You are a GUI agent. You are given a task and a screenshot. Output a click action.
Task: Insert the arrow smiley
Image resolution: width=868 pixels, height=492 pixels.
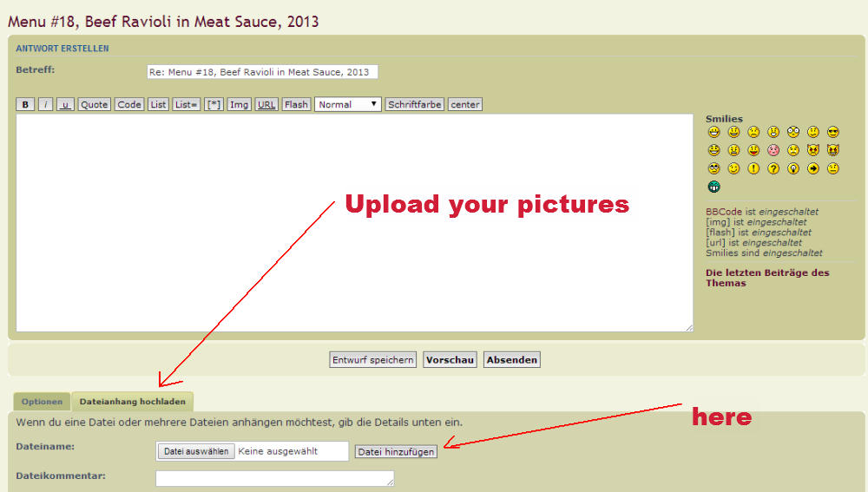pos(813,168)
